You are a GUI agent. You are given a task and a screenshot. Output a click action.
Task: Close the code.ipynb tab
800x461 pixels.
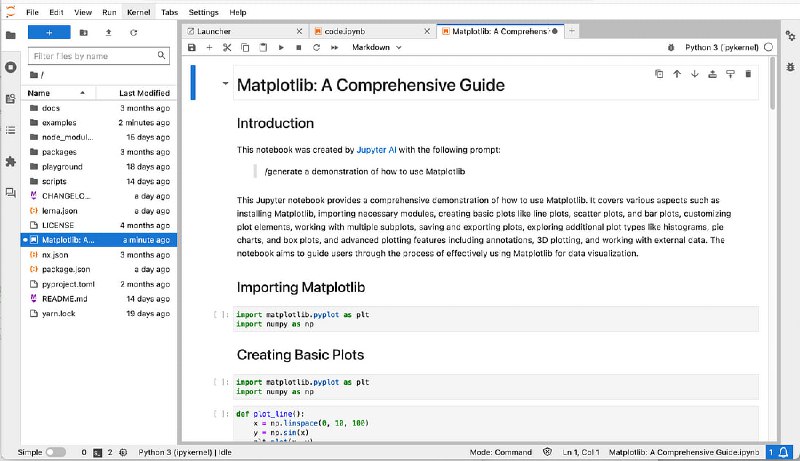coord(427,31)
